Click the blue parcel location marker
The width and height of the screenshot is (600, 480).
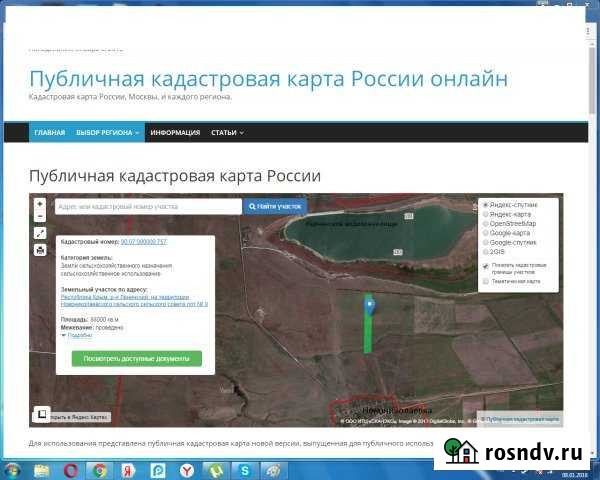click(x=369, y=305)
